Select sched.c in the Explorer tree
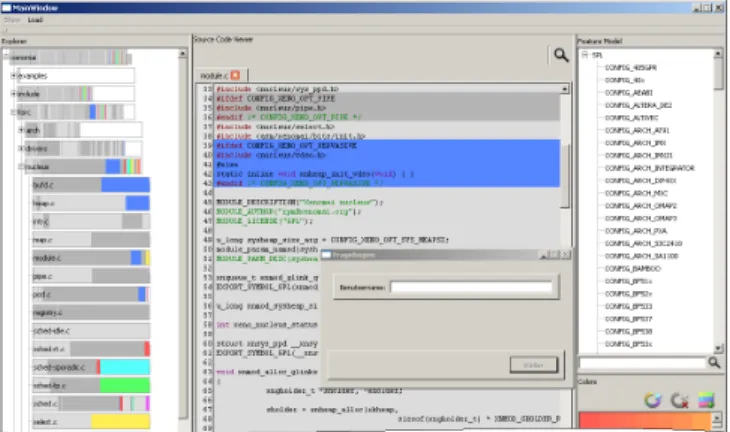 (x=91, y=403)
